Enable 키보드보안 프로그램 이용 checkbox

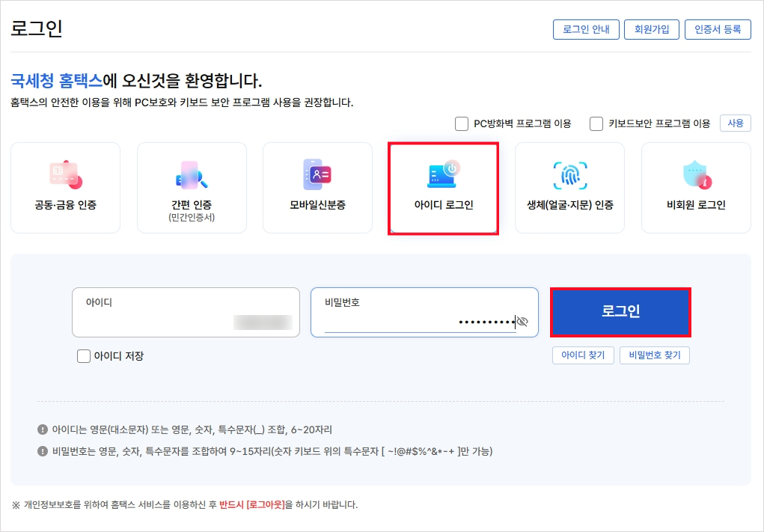click(x=596, y=123)
